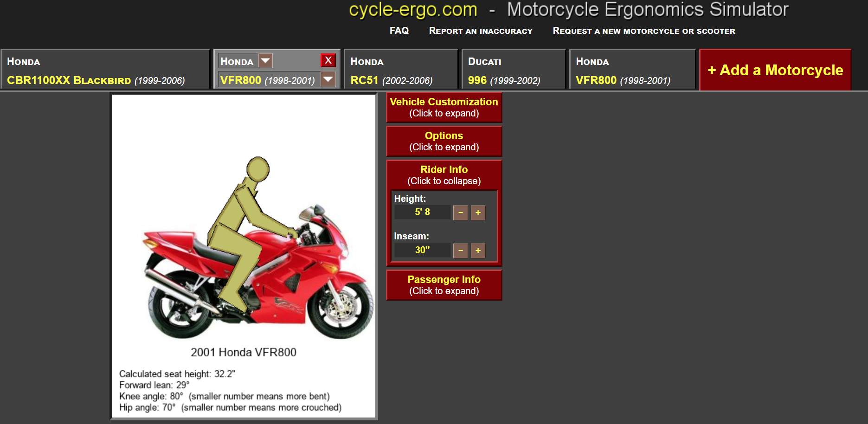
Task: Open the FAQ link
Action: click(399, 31)
